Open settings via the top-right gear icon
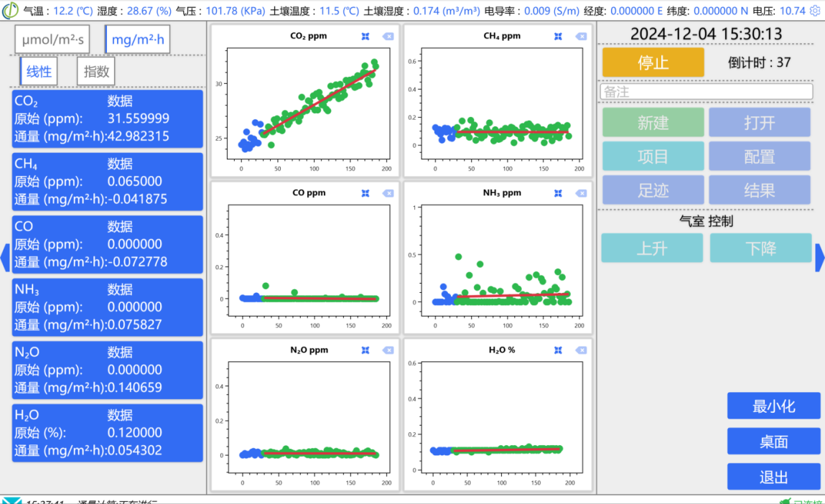This screenshot has height=504, width=825. pyautogui.click(x=815, y=11)
